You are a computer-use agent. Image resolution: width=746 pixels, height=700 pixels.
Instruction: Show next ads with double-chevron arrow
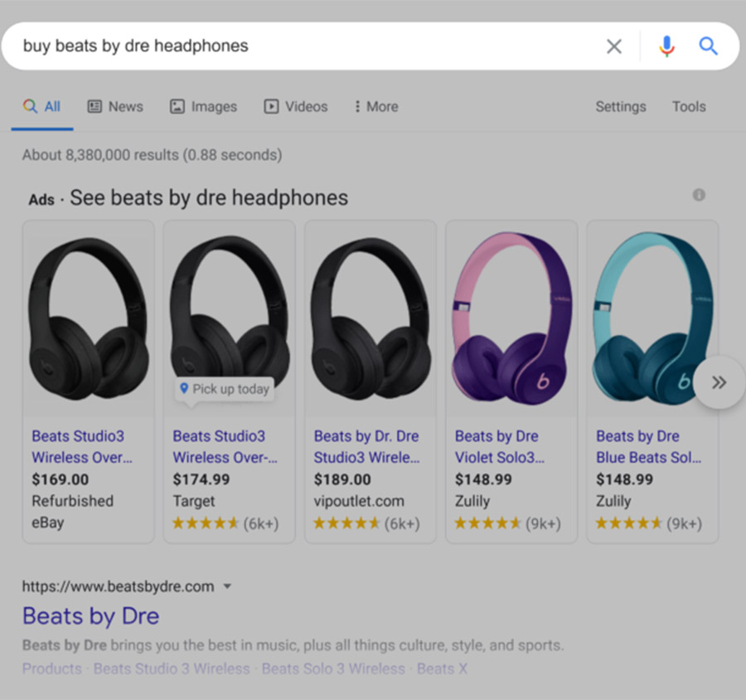719,382
